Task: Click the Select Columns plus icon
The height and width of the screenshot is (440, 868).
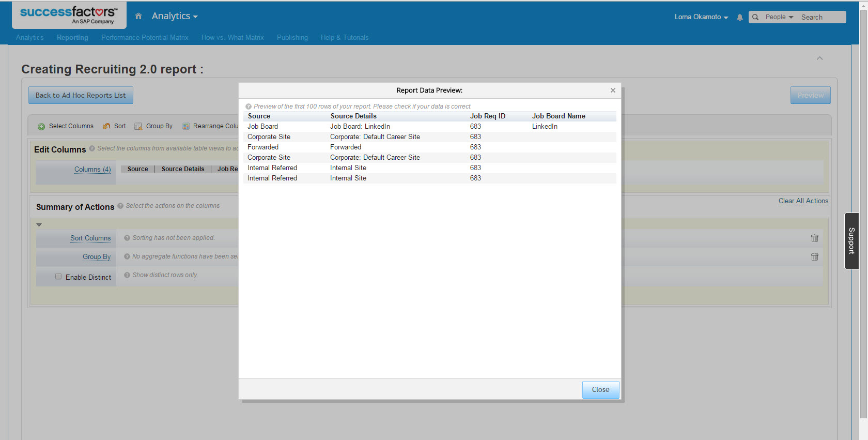Action: pyautogui.click(x=41, y=126)
